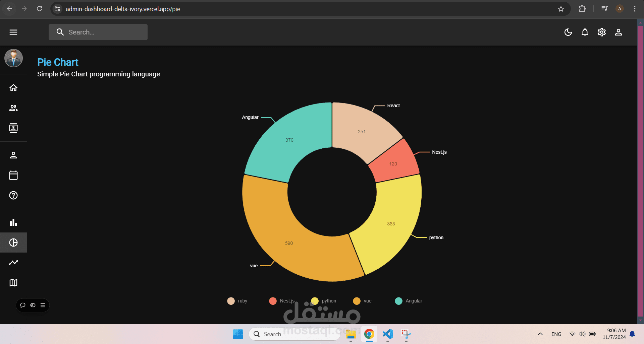Open Visual Studio Code from taskbar

click(388, 334)
